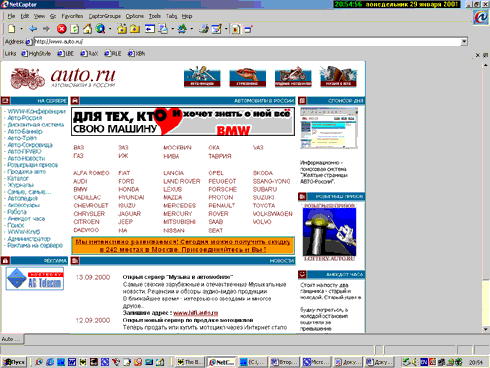
Task: Open the MERCEDES brand link
Action: 179,205
